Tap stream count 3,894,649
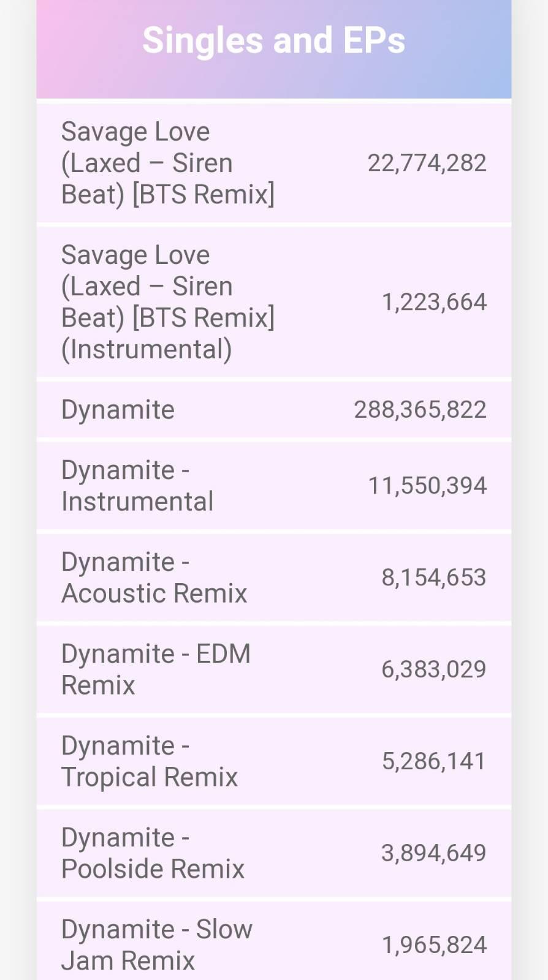 click(434, 853)
